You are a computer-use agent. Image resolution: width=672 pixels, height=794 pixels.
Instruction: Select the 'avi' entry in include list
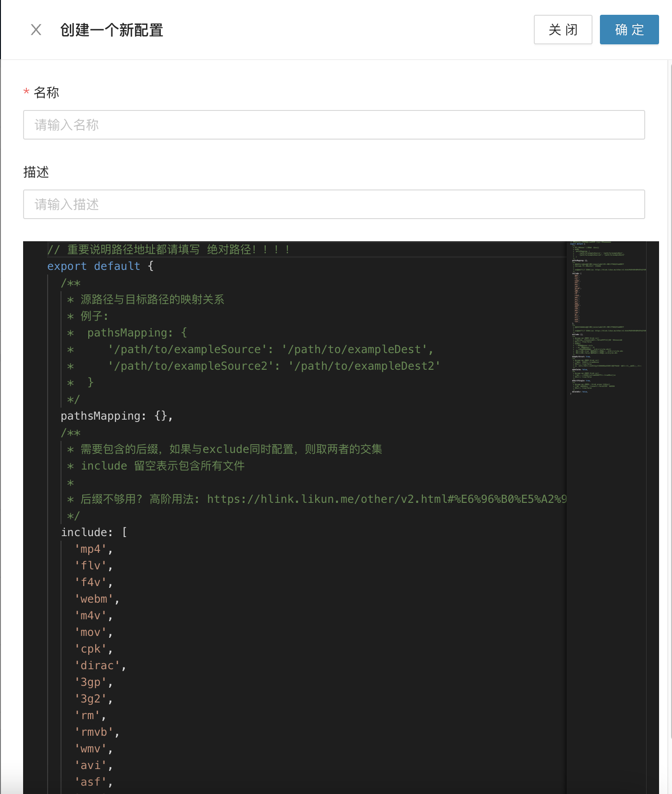(x=94, y=765)
